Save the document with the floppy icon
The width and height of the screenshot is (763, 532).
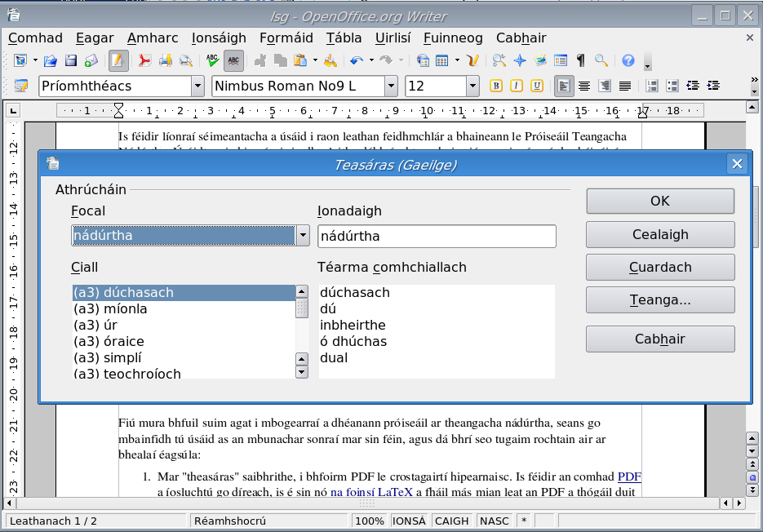point(71,61)
